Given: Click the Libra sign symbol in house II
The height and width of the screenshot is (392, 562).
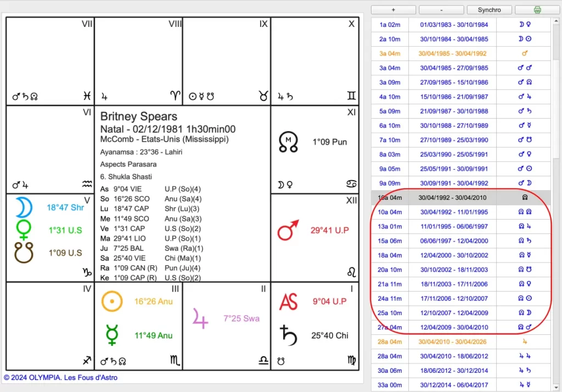Looking at the screenshot, I should point(263,361).
